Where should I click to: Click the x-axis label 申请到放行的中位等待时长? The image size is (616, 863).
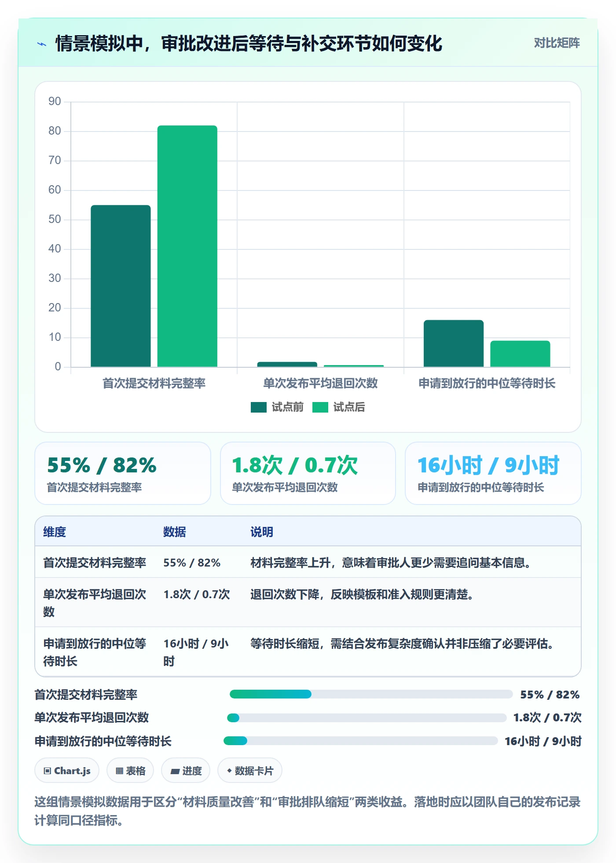pos(487,383)
